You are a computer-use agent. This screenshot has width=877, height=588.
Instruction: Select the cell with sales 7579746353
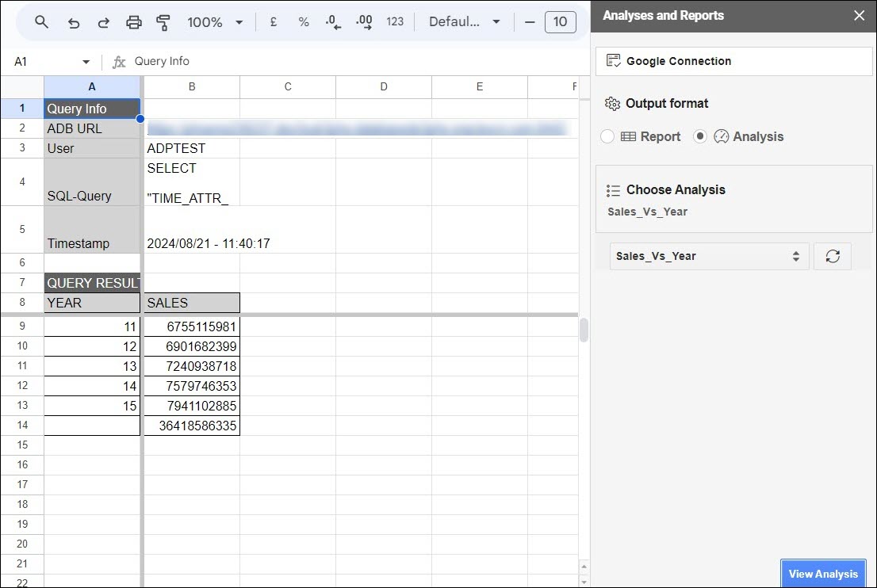[192, 386]
